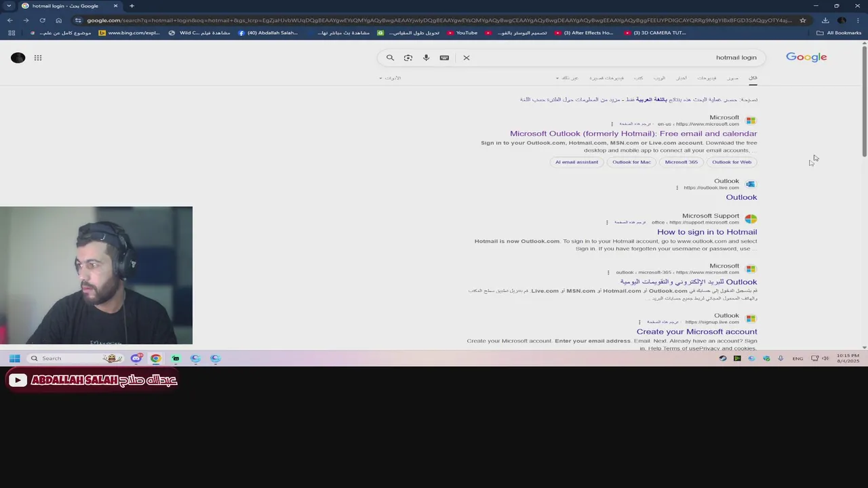Click the magnifier search icon in the Google search bar

point(390,58)
